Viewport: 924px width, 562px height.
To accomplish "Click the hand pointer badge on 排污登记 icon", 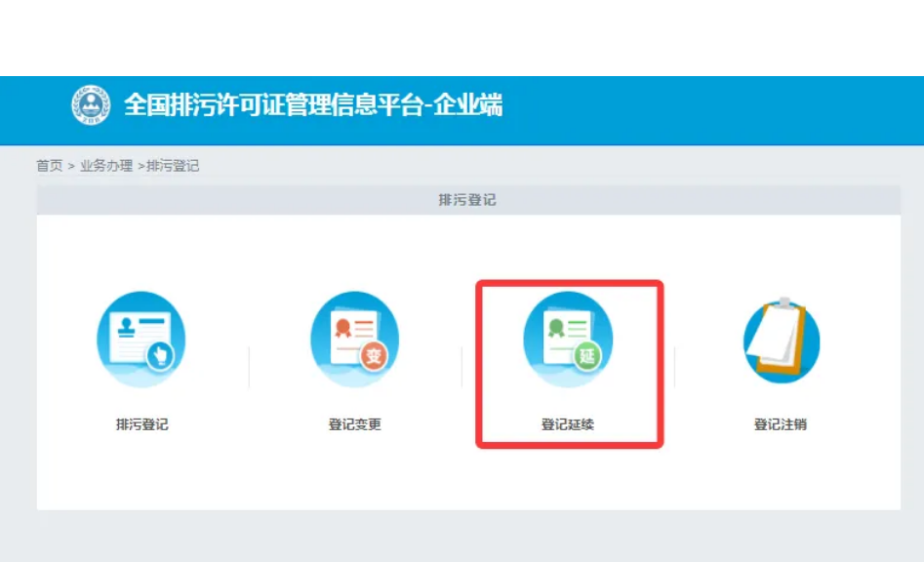I will 161,356.
